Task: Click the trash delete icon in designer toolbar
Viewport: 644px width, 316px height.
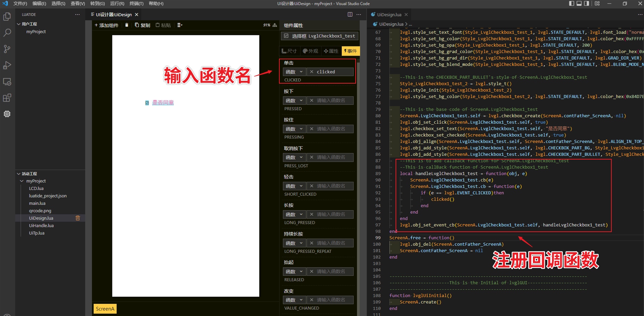Action: [x=127, y=25]
